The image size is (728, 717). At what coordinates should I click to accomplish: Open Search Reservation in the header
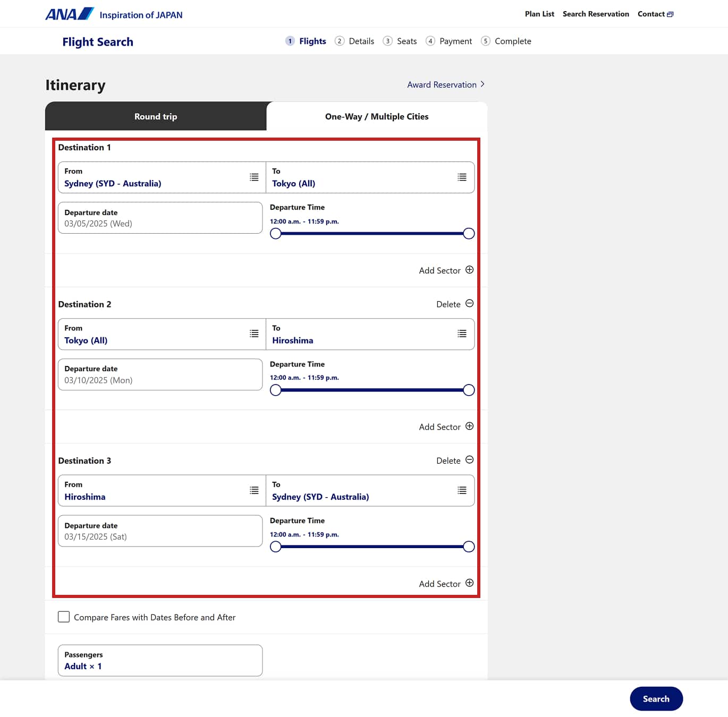point(596,14)
